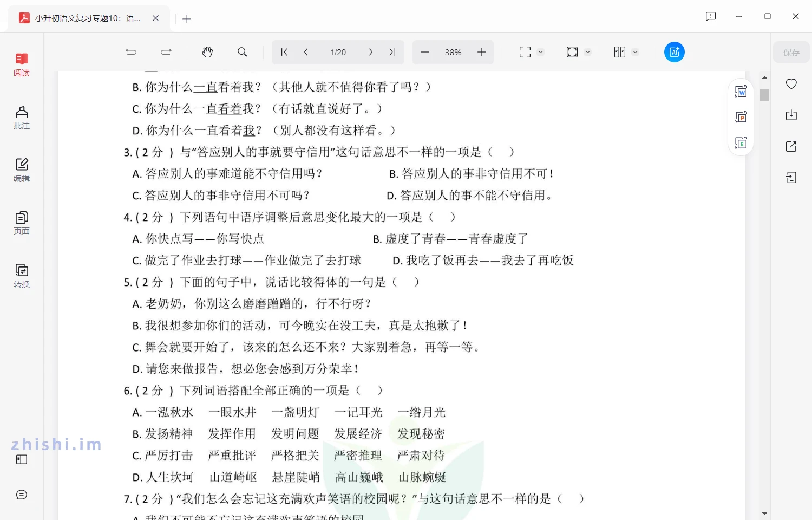Viewport: 812px width, 520px height.
Task: Click the 保存 save button
Action: [791, 52]
